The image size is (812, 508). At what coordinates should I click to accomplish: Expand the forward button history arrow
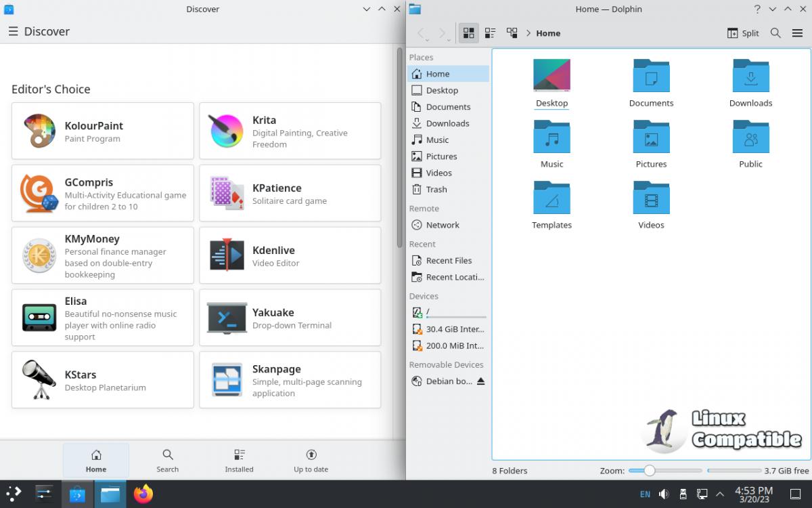coord(449,41)
